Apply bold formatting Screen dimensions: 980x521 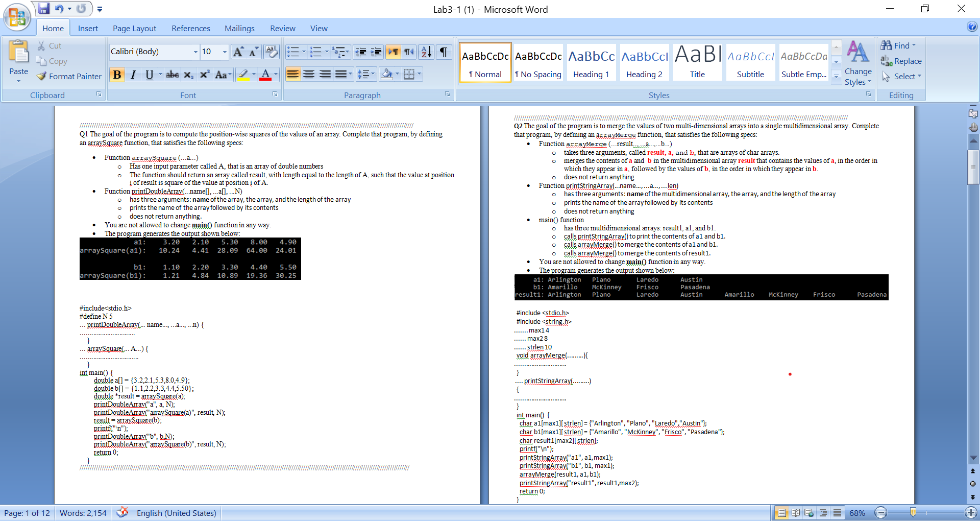pyautogui.click(x=117, y=75)
